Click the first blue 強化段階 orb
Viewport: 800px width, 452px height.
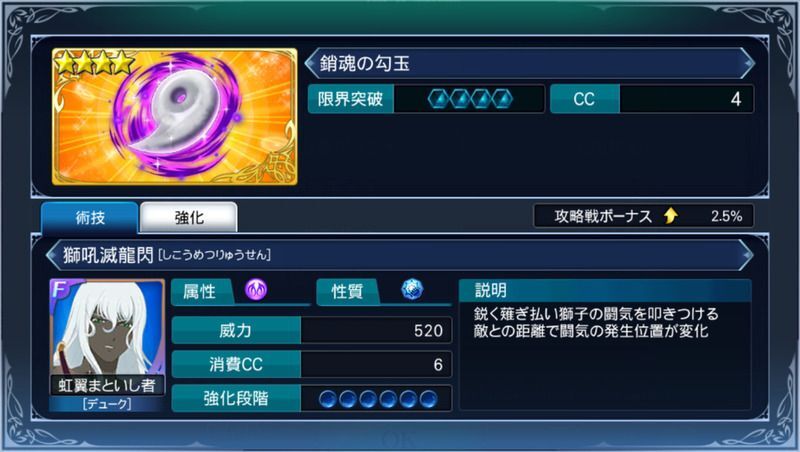click(x=328, y=399)
